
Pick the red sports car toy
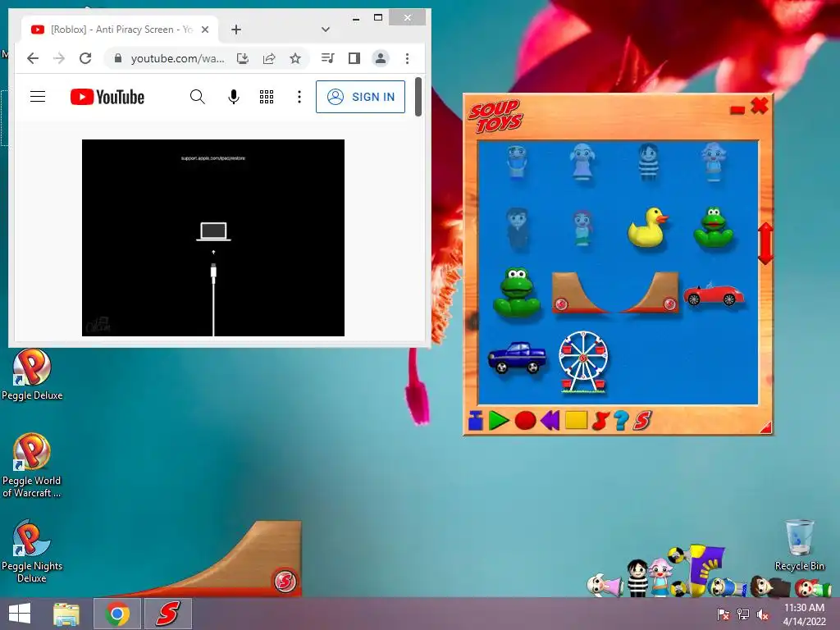[713, 294]
